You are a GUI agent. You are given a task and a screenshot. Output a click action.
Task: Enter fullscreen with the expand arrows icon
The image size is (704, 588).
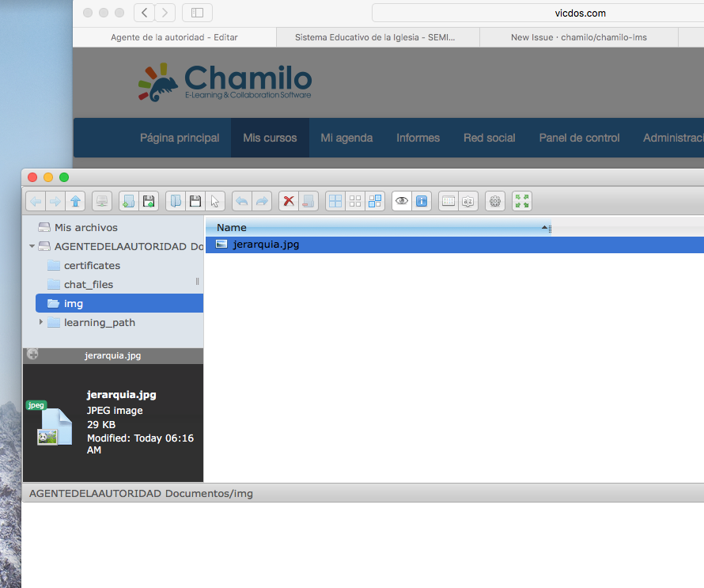(x=521, y=200)
